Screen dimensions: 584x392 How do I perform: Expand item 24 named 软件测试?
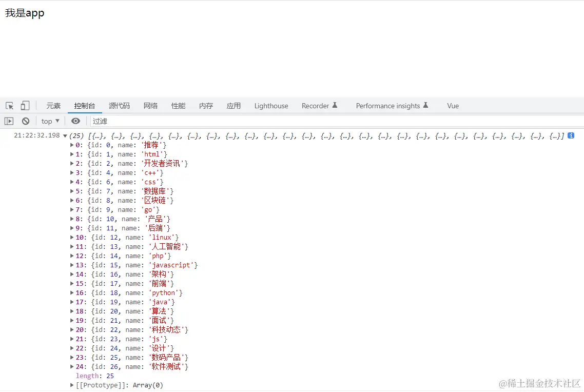72,366
